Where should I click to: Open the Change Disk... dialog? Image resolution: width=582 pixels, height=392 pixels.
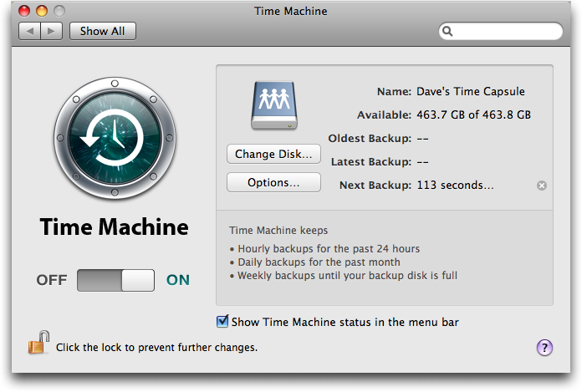(273, 154)
